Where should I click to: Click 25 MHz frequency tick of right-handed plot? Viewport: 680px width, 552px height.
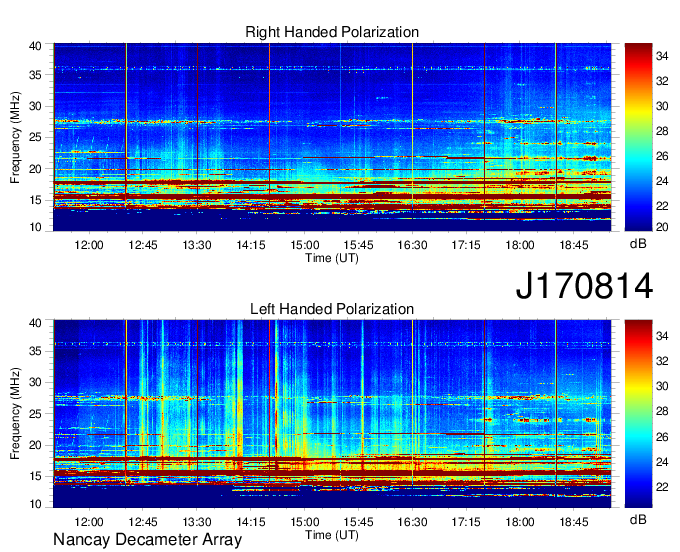point(35,137)
